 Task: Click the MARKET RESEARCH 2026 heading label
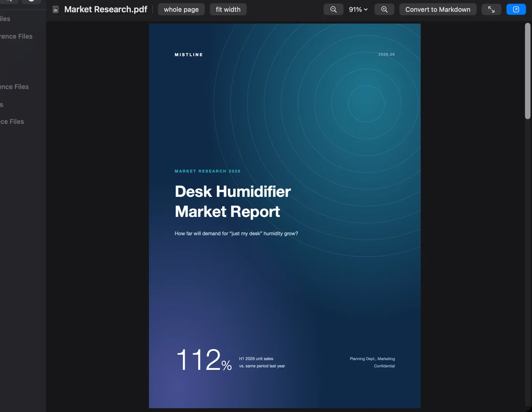coord(207,171)
